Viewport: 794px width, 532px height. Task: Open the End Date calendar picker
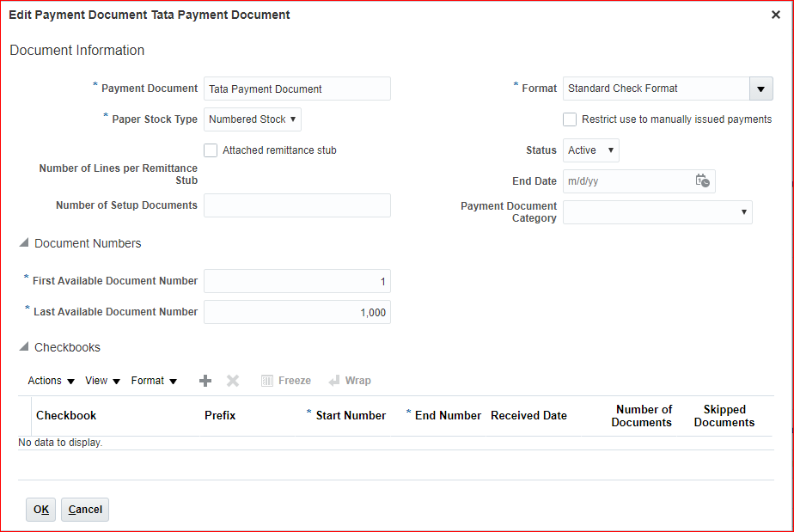point(702,181)
